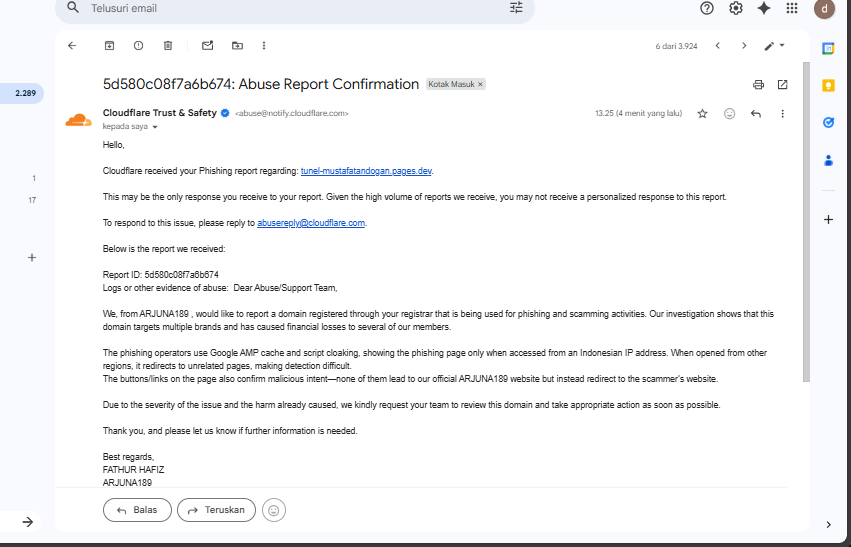
Task: Click the Cloudflare sender logo
Action: [x=79, y=119]
